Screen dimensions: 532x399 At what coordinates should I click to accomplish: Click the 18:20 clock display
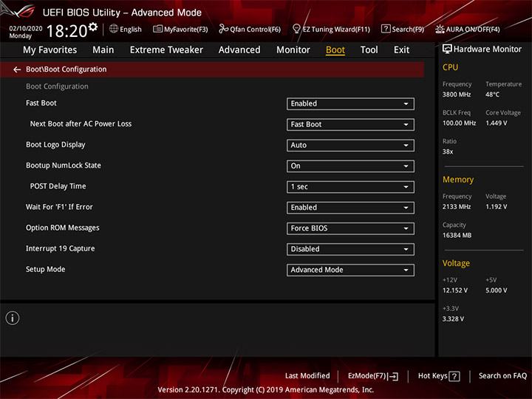point(66,31)
